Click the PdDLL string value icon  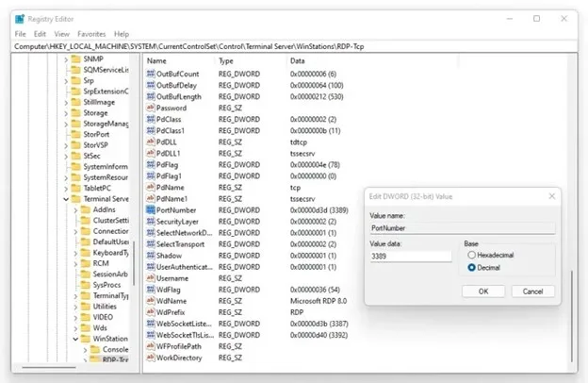coord(151,142)
